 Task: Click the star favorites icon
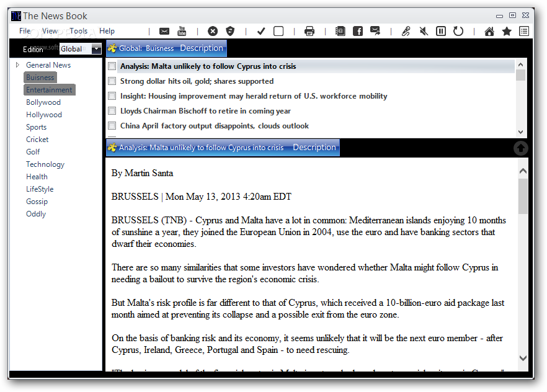[x=507, y=32]
